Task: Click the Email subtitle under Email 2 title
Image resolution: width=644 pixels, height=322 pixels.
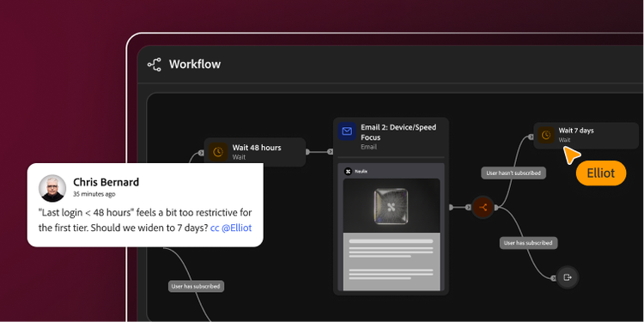Action: [368, 147]
